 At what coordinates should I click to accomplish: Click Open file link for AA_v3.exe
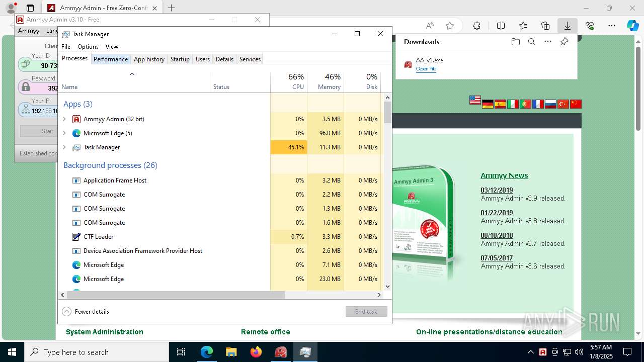pyautogui.click(x=426, y=69)
